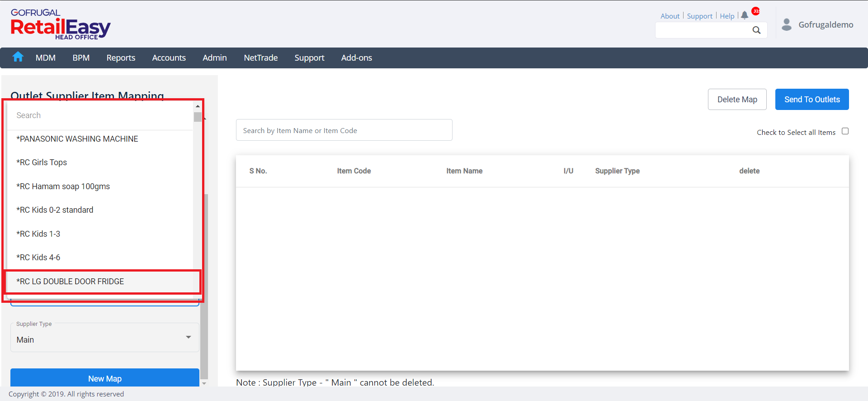Go to the Home icon in navigation bar

click(18, 57)
